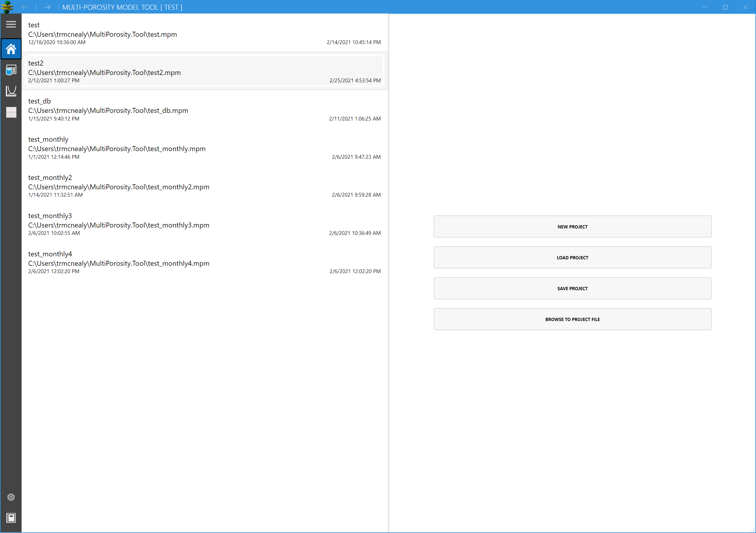Navigate back with the left arrow
756x533 pixels.
[x=25, y=7]
